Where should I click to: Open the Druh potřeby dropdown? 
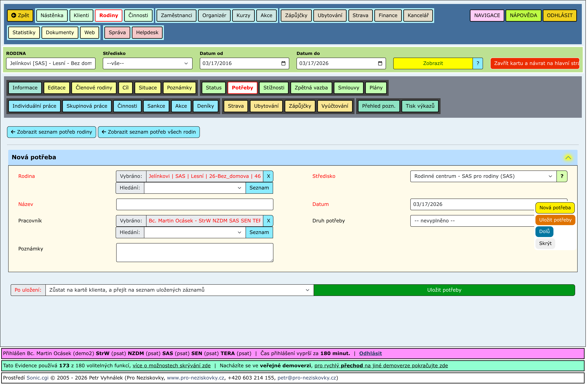(472, 221)
